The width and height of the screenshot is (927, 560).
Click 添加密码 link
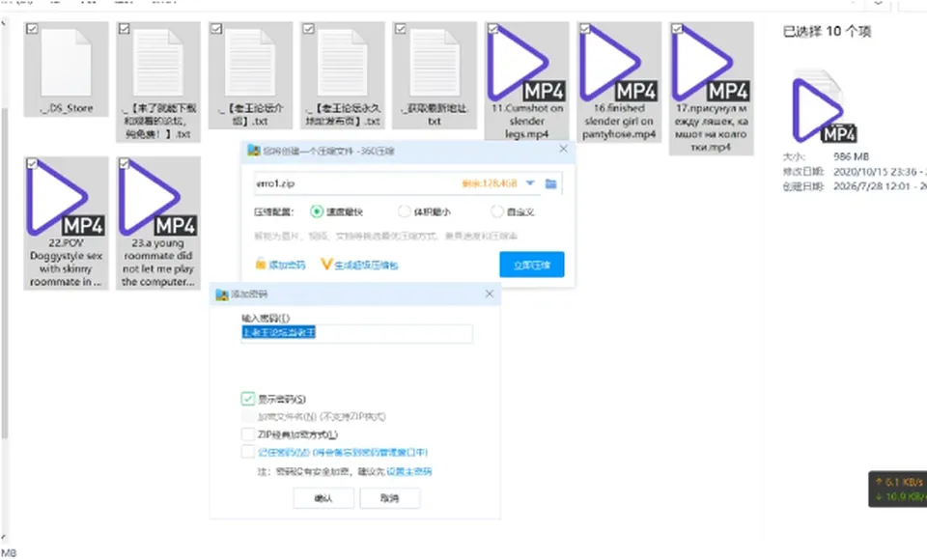[x=287, y=265]
